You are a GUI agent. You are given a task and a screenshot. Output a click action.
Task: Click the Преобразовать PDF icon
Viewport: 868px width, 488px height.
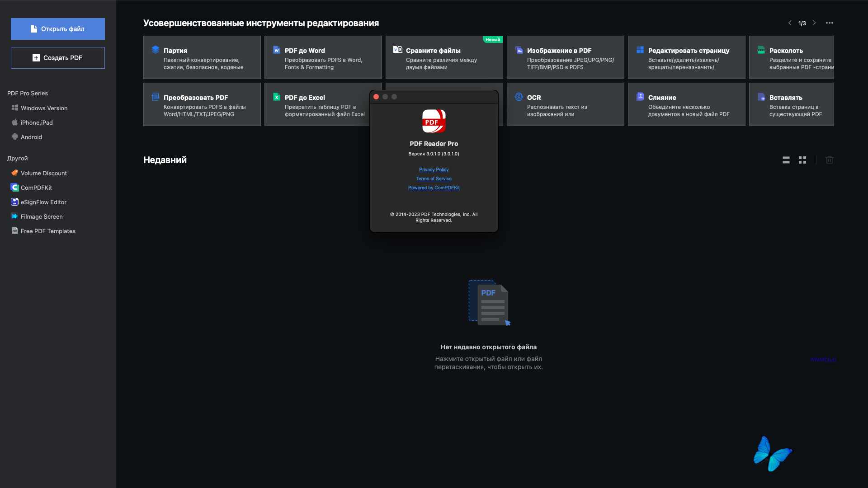(x=156, y=97)
